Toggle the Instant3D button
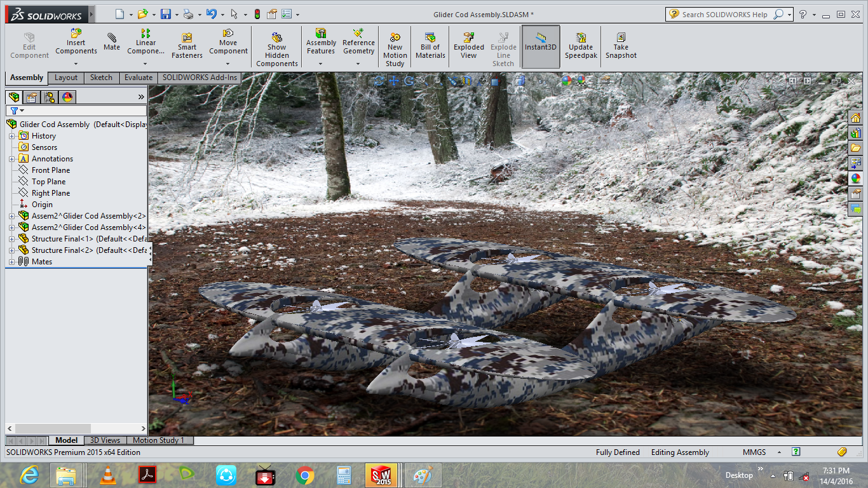 coord(541,46)
